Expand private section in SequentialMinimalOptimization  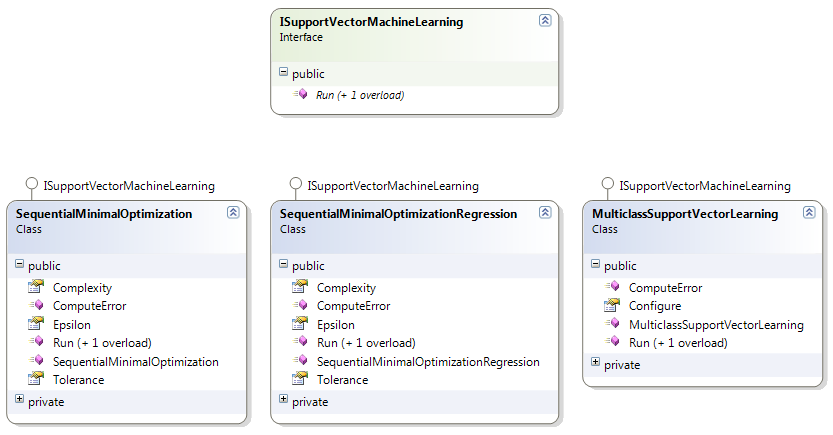[x=19, y=399]
